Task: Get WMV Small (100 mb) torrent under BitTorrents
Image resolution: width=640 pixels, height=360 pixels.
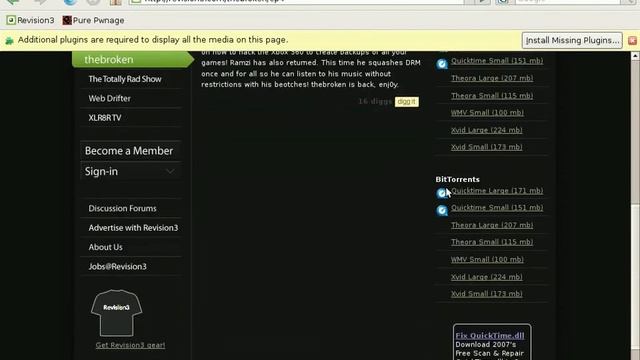Action: pos(487,260)
